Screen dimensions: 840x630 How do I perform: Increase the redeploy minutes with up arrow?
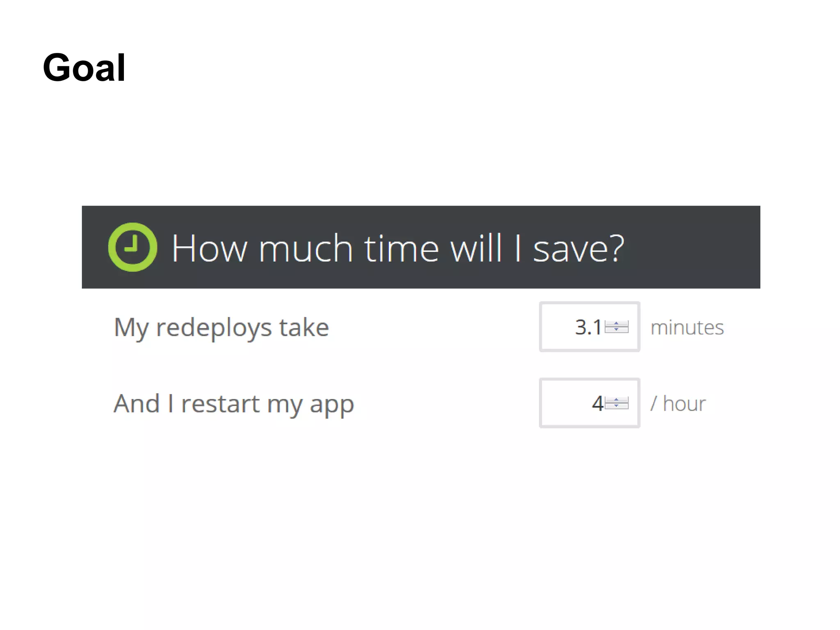[616, 324]
